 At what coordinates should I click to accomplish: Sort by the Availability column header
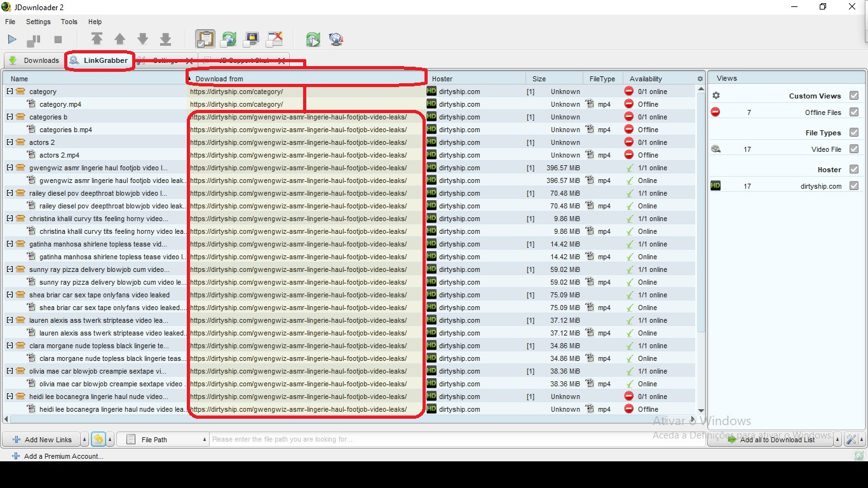[658, 79]
